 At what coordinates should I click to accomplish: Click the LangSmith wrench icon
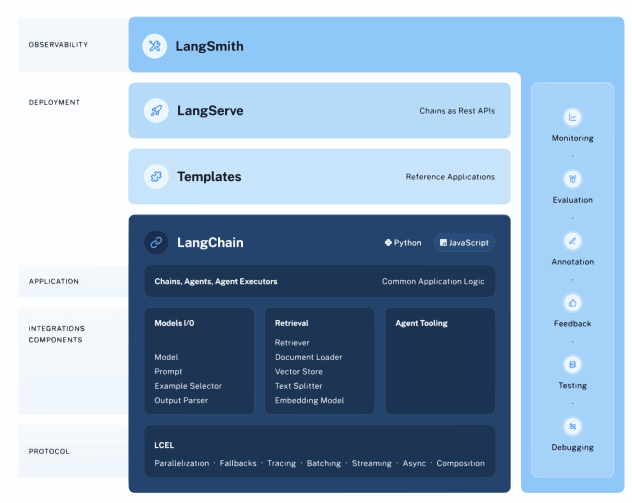[154, 46]
